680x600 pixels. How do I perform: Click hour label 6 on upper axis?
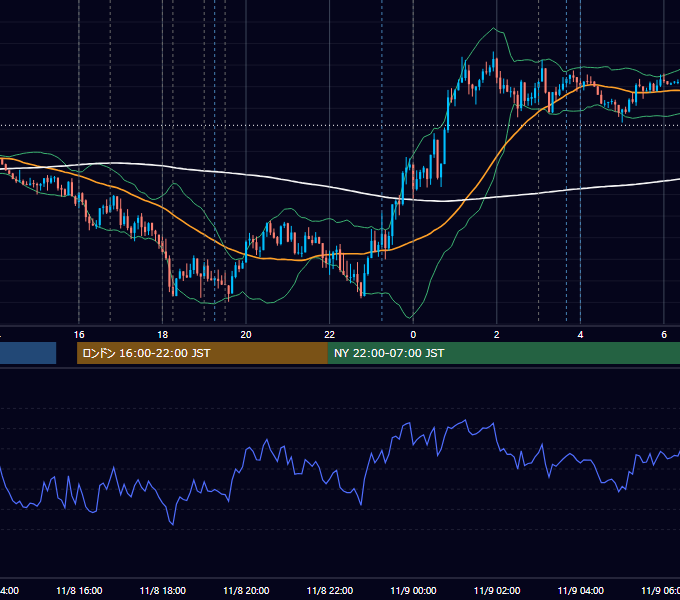click(664, 335)
